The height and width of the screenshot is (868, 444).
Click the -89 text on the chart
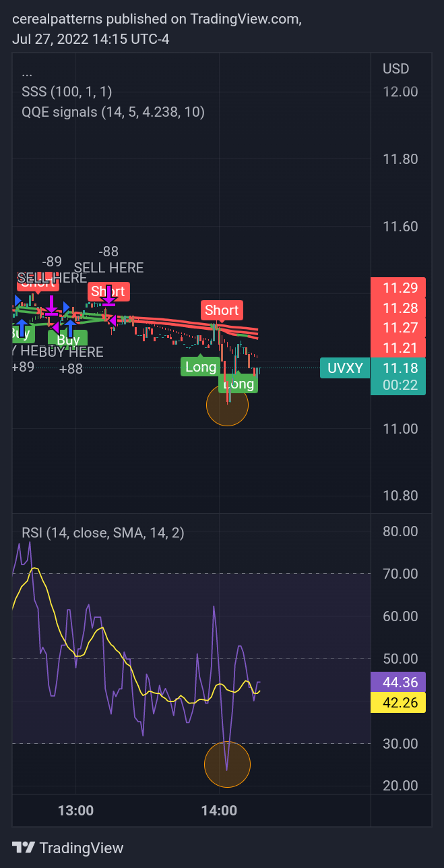tap(52, 262)
